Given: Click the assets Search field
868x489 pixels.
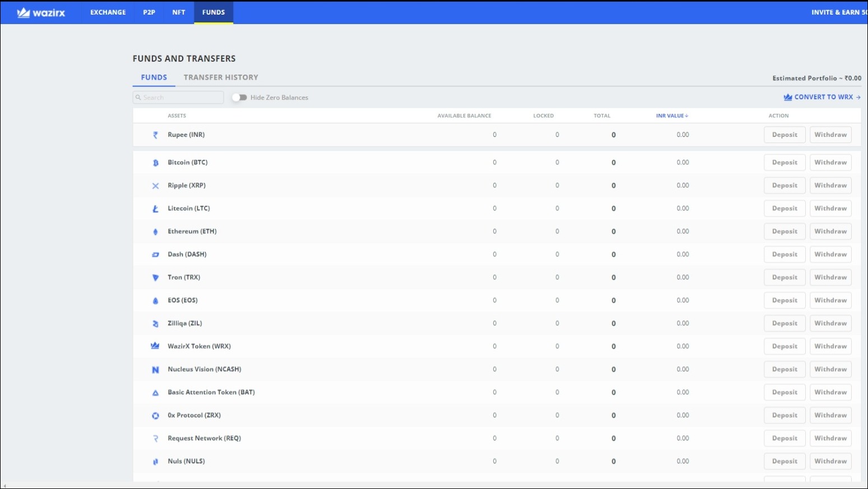Looking at the screenshot, I should point(178,98).
